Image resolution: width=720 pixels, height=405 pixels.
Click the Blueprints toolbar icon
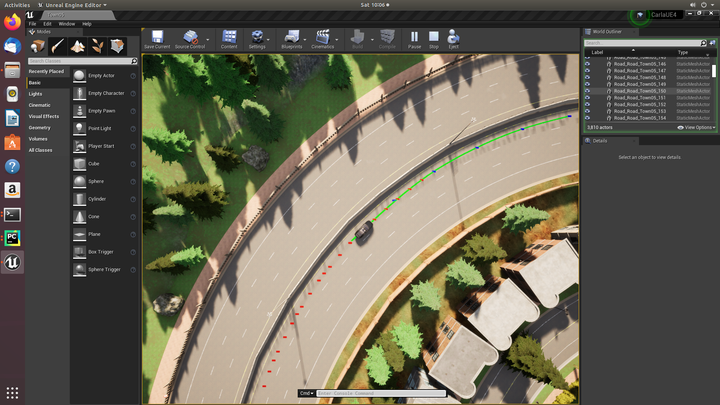click(x=292, y=37)
